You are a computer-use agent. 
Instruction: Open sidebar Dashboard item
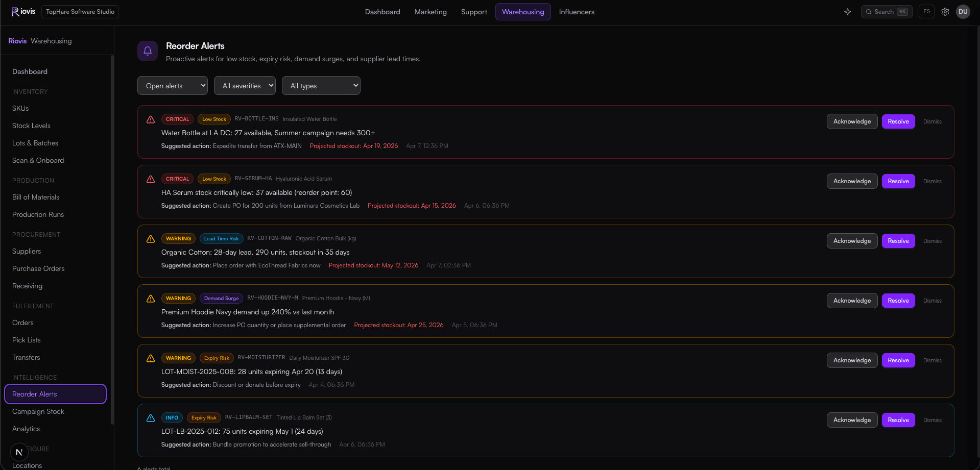click(56, 72)
